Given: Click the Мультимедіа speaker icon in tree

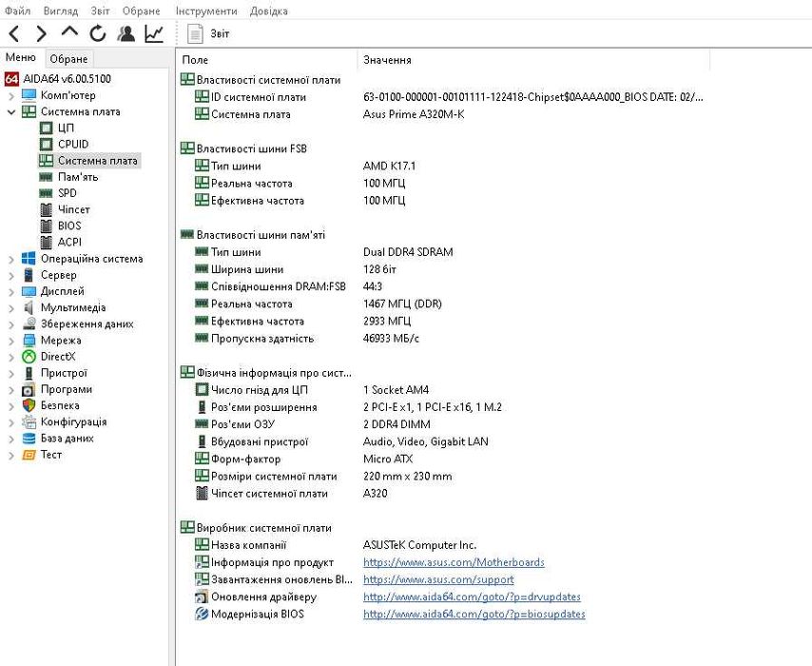Looking at the screenshot, I should [29, 307].
